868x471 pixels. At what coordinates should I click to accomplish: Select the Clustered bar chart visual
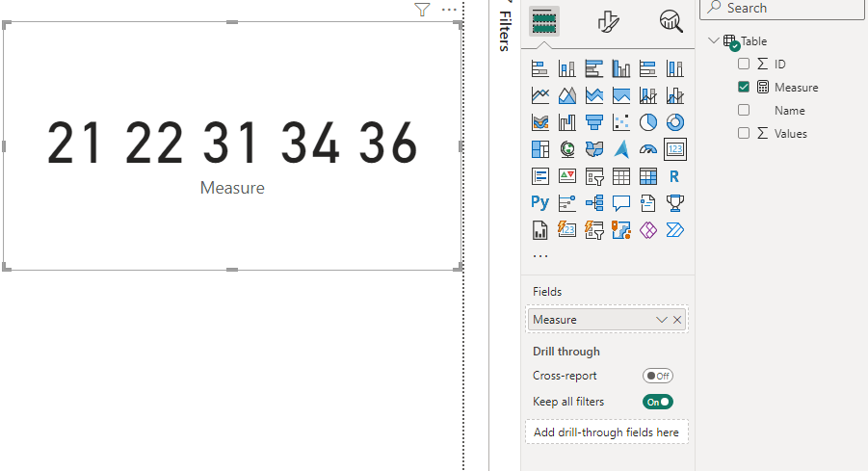[594, 68]
